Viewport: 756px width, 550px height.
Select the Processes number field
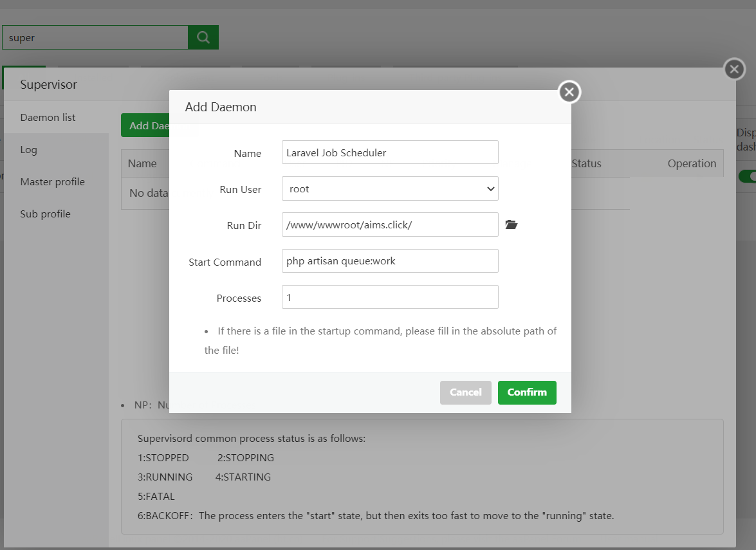(x=390, y=297)
